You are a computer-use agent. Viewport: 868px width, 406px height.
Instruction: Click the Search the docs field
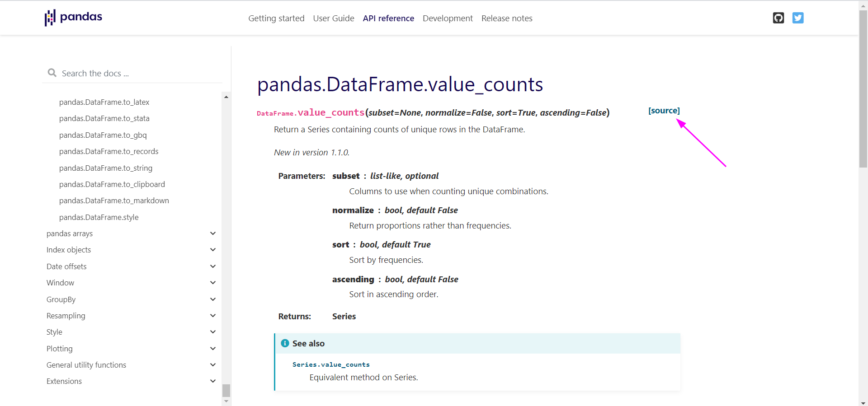tap(132, 73)
